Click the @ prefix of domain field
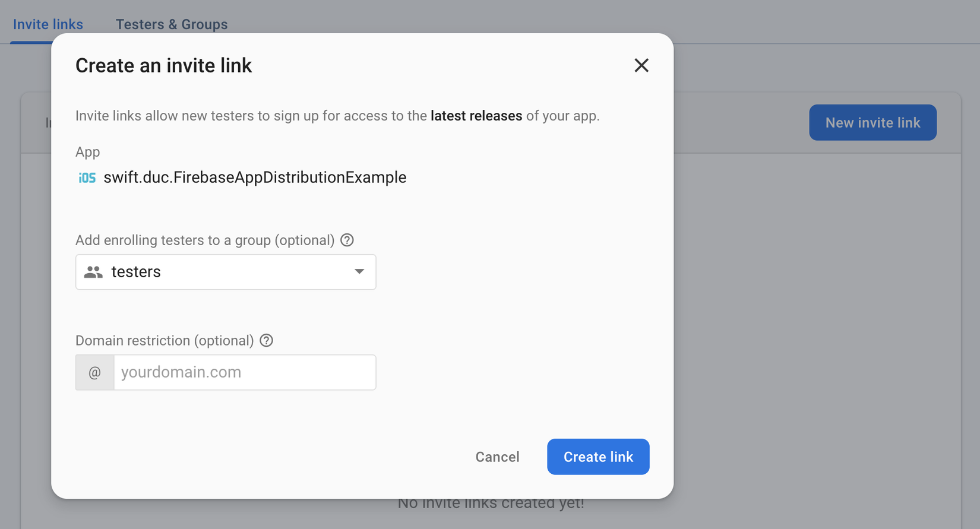This screenshot has width=980, height=529. [x=95, y=372]
